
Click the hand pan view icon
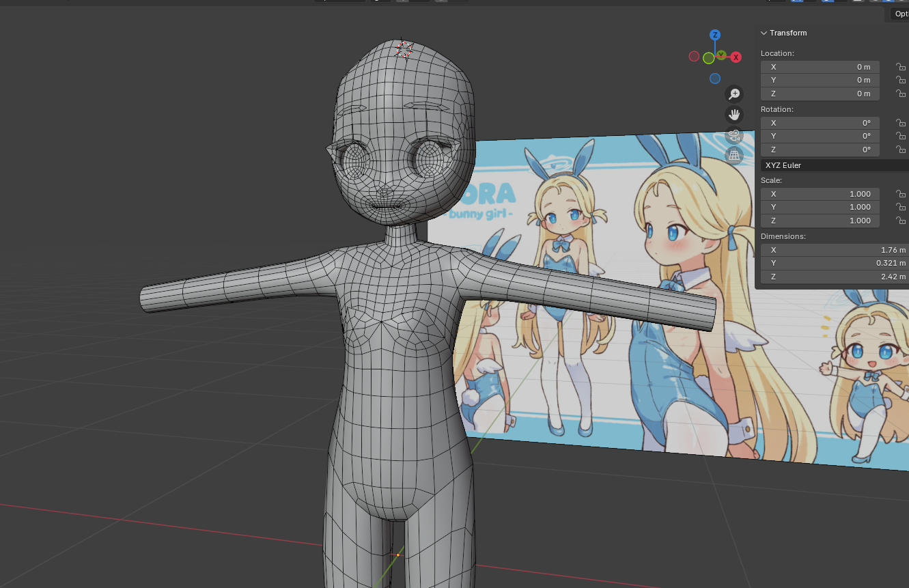[734, 114]
